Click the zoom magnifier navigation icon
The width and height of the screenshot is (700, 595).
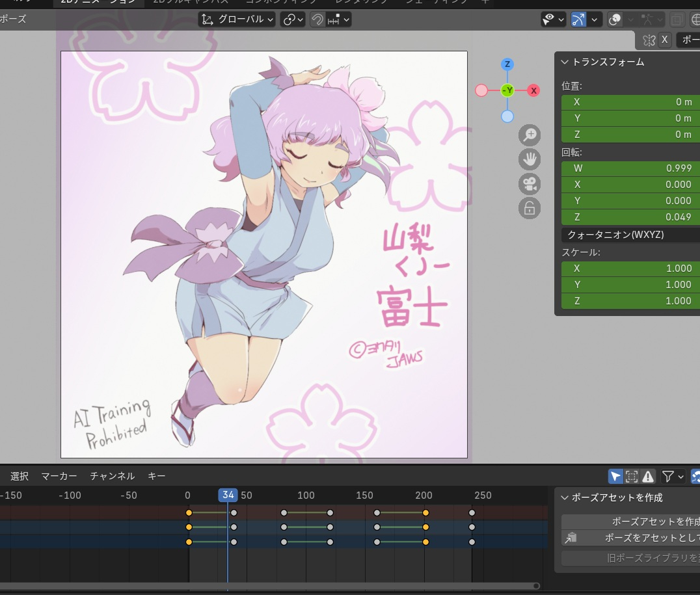(530, 135)
